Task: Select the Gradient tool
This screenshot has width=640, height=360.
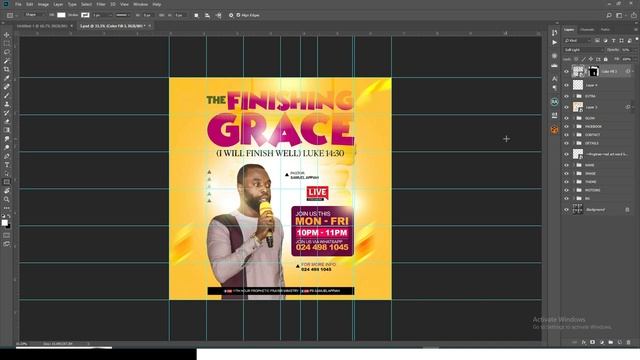Action: pos(7,130)
